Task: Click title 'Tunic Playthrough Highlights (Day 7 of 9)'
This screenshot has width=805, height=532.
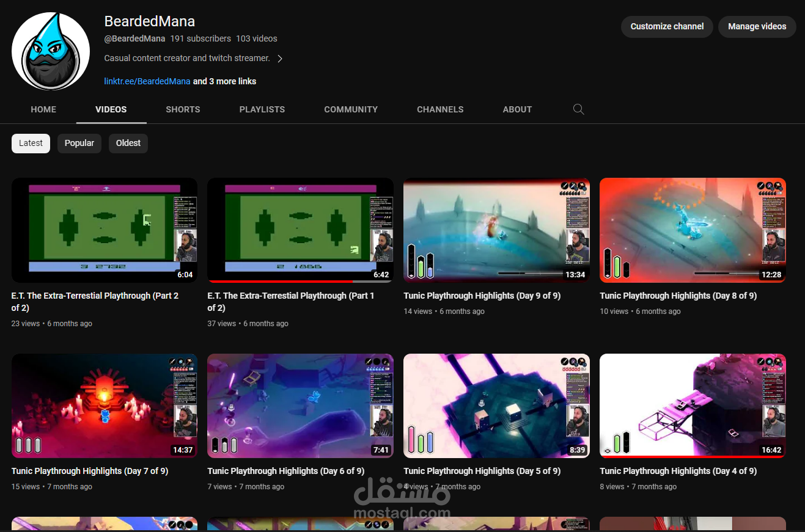Action: pos(90,471)
